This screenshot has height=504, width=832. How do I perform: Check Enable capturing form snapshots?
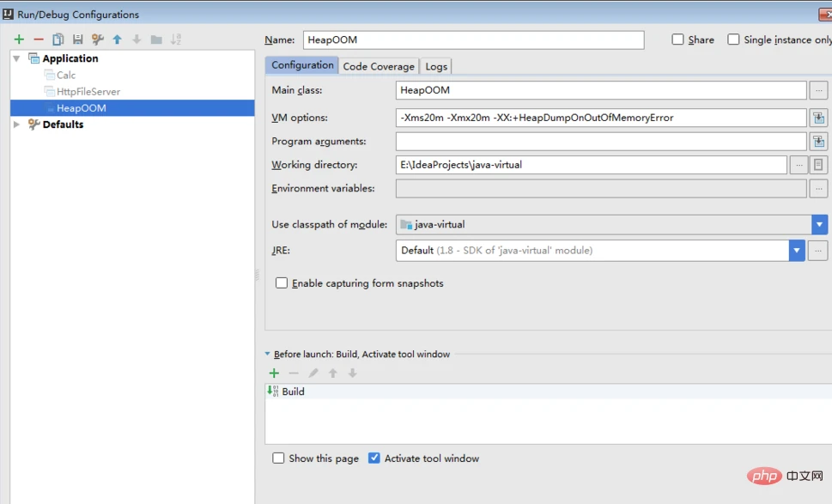(x=282, y=283)
